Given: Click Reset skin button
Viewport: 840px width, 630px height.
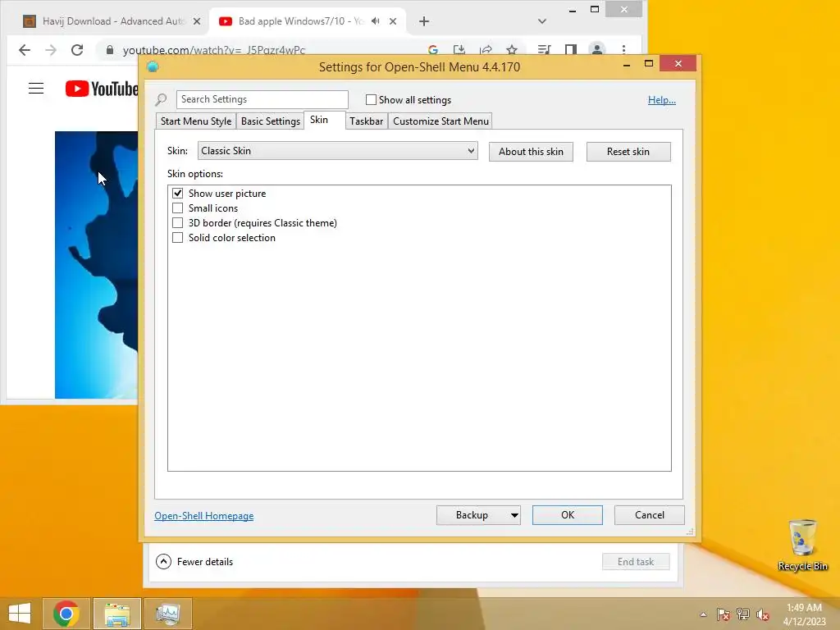Looking at the screenshot, I should click(628, 152).
